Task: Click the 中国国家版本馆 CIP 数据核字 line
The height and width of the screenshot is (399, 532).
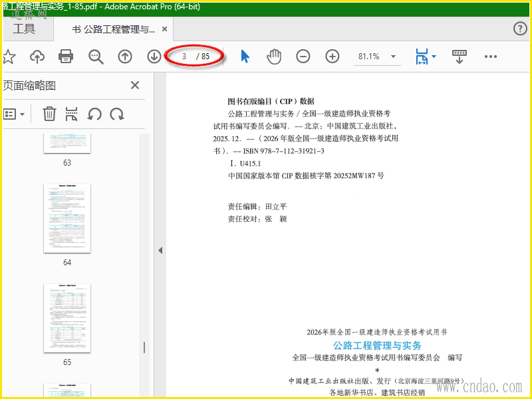Action: point(306,176)
